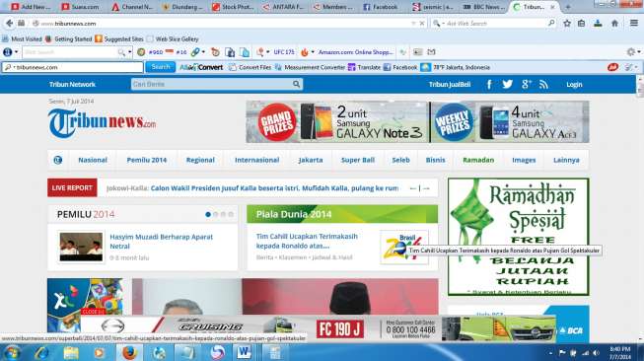
Task: Open Internet Explorer from the taskbar
Action: pos(41,353)
